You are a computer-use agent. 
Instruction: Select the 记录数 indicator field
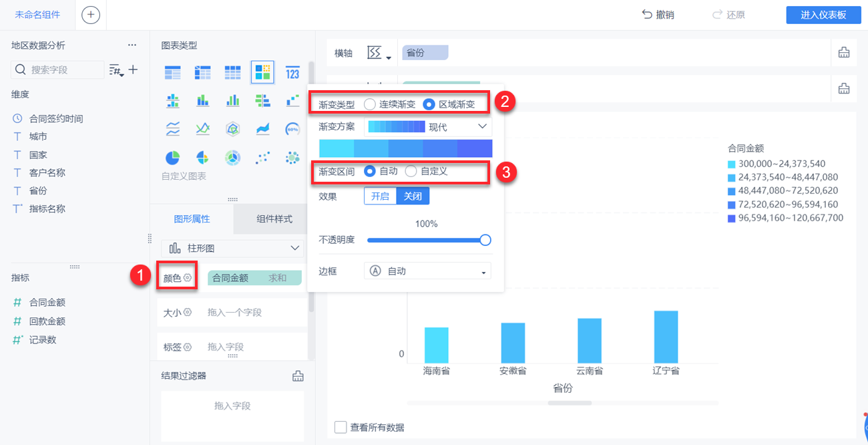tap(43, 339)
